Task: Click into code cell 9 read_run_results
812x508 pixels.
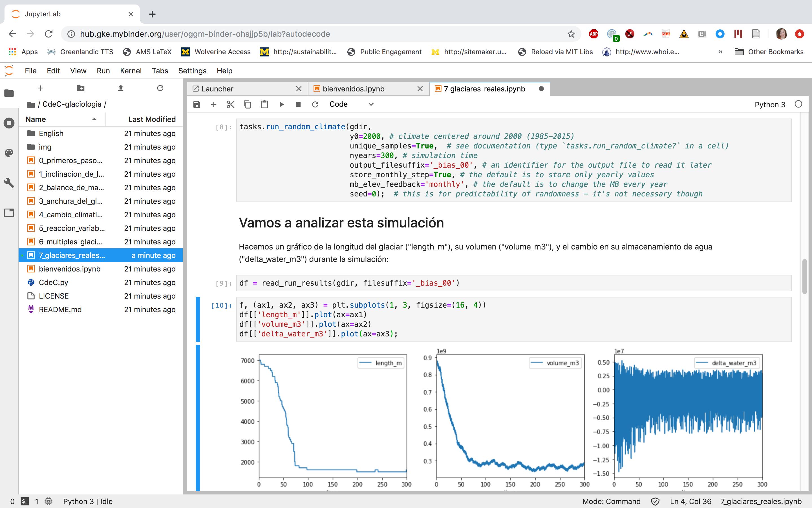Action: point(513,283)
